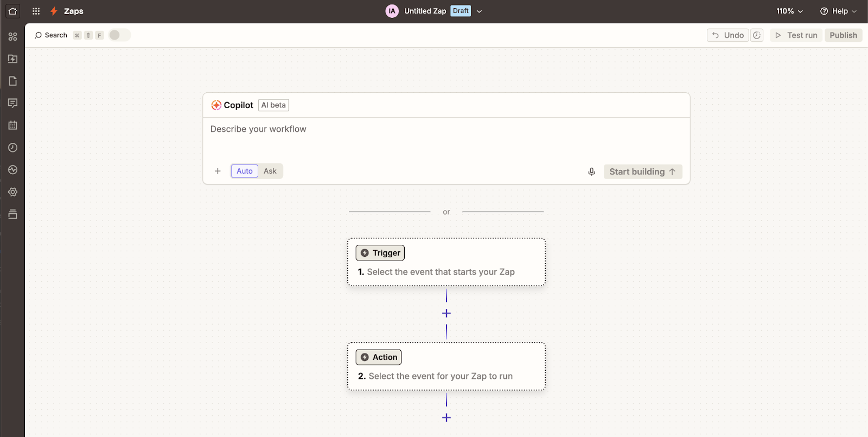The height and width of the screenshot is (437, 868).
Task: Click the Start building button
Action: tap(643, 172)
